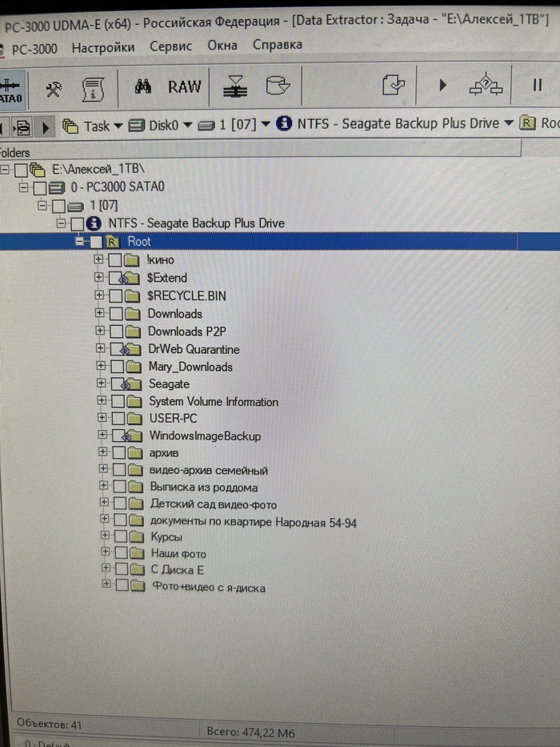Expand the !кино folder
This screenshot has width=560, height=747.
tap(98, 259)
